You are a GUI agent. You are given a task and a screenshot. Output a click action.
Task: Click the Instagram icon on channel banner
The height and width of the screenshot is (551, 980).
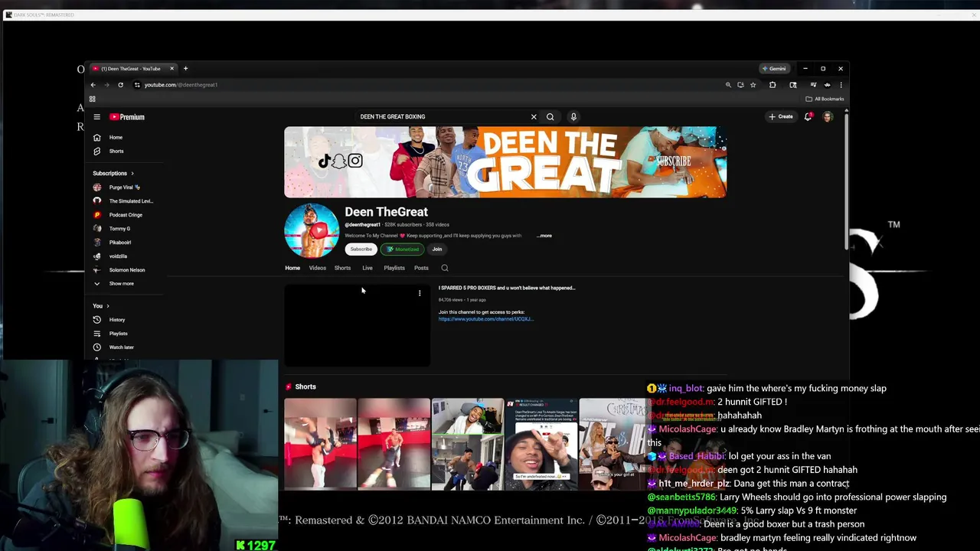click(355, 161)
